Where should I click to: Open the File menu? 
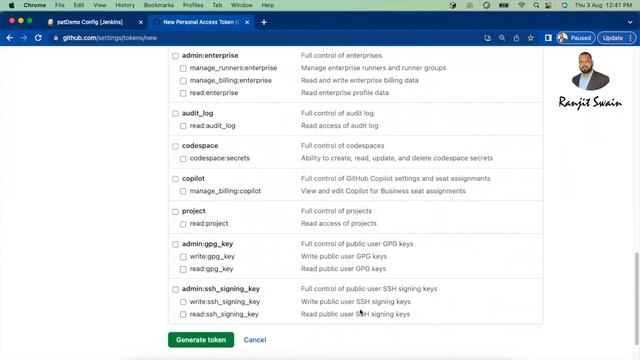(60, 5)
